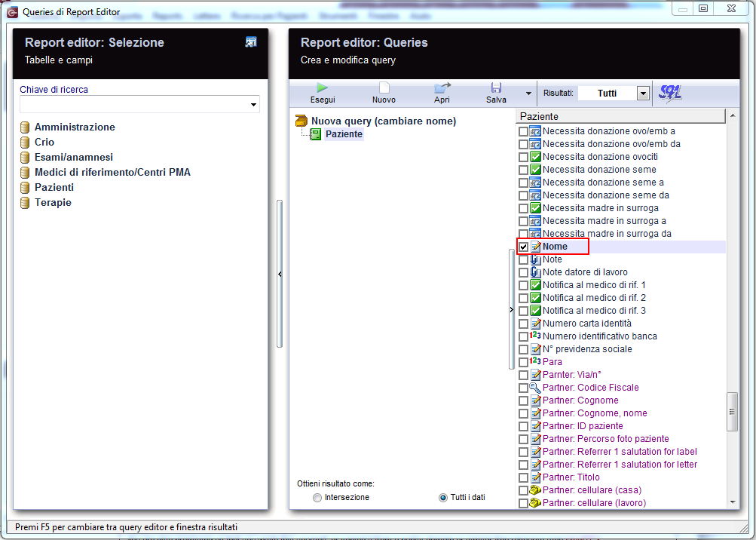Click the Partner: Titolo field label
Viewport: 756px width, 540px height.
coord(571,477)
